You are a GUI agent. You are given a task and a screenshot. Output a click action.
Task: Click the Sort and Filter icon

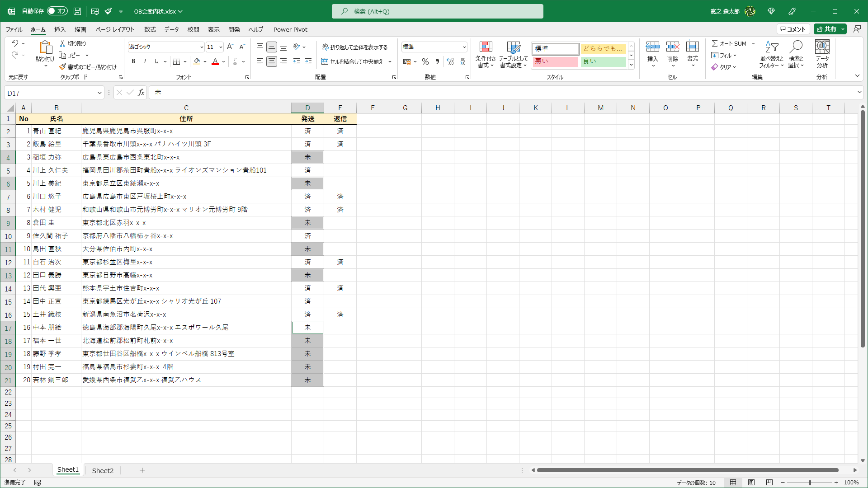[x=771, y=47]
